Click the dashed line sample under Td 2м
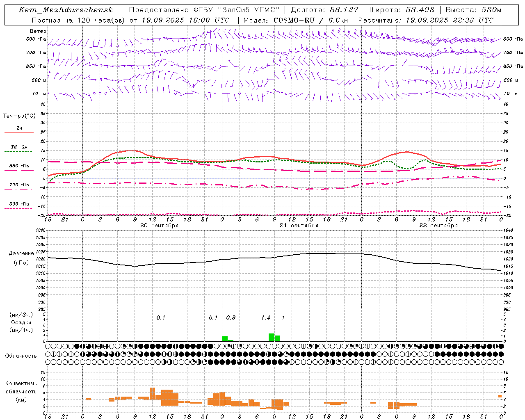Screen dimensions: 525x420 (18, 152)
